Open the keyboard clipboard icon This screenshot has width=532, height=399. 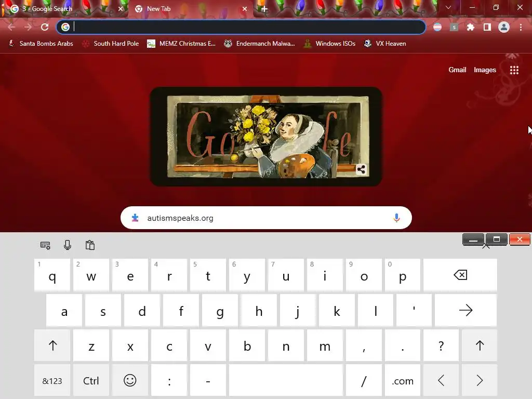90,245
